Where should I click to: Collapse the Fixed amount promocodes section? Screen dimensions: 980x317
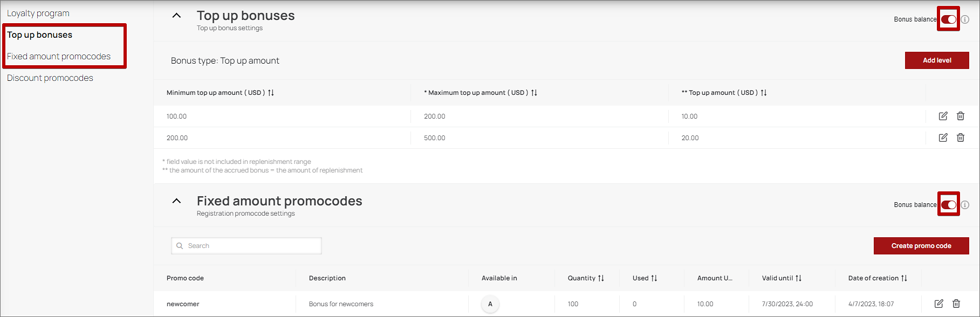pyautogui.click(x=176, y=201)
